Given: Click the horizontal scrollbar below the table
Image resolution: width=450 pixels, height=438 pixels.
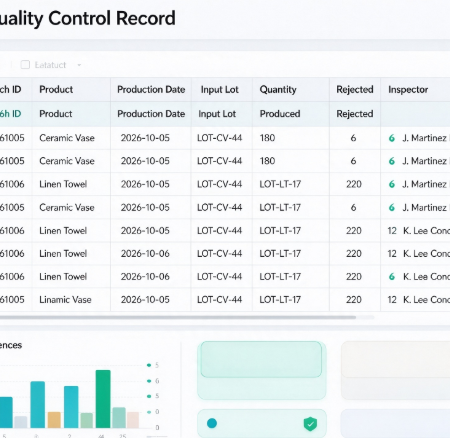Looking at the screenshot, I should pos(178,317).
